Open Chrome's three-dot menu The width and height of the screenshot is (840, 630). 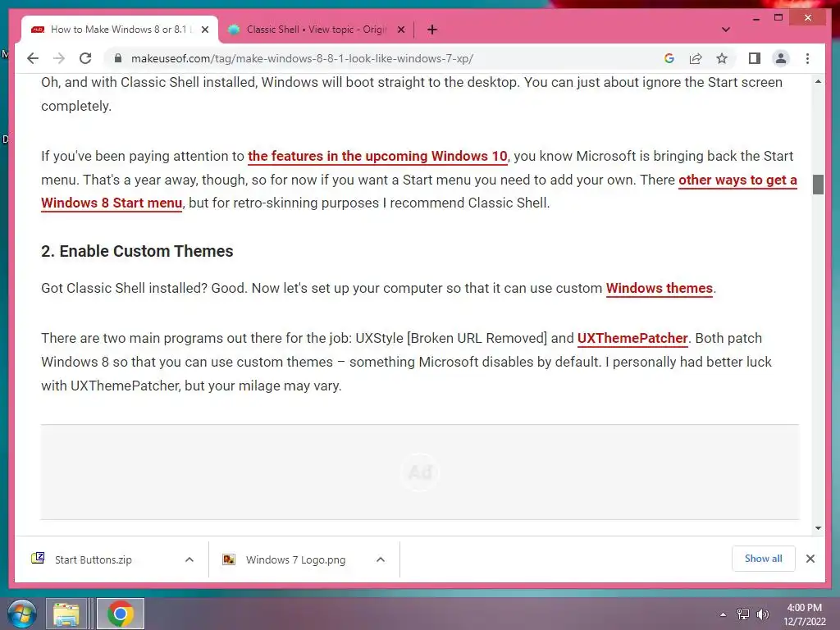coord(807,58)
